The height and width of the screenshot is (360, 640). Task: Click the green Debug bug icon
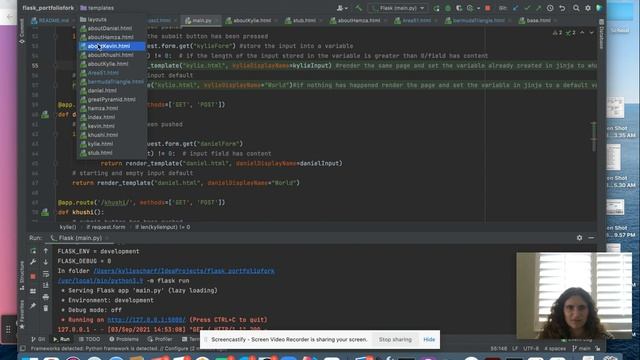(448, 8)
